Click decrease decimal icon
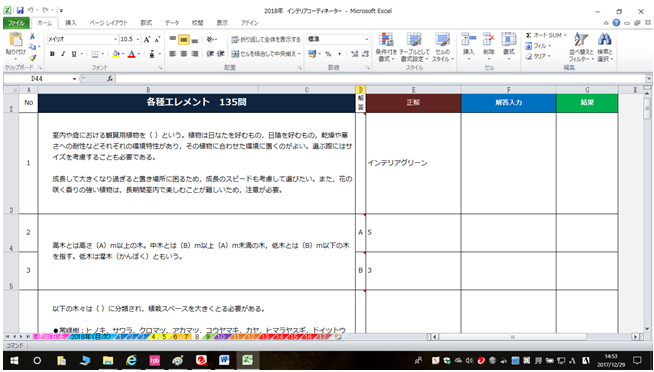 365,54
